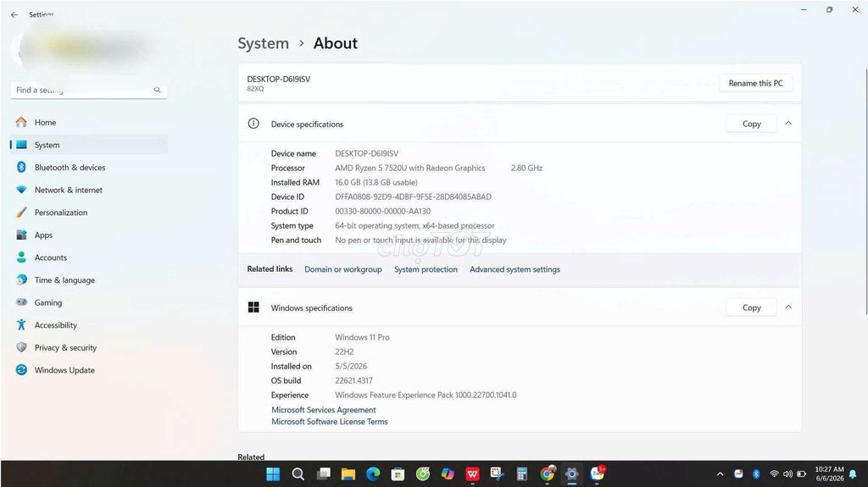The image size is (868, 487).
Task: Open Microsoft Software License Terms link
Action: point(330,422)
